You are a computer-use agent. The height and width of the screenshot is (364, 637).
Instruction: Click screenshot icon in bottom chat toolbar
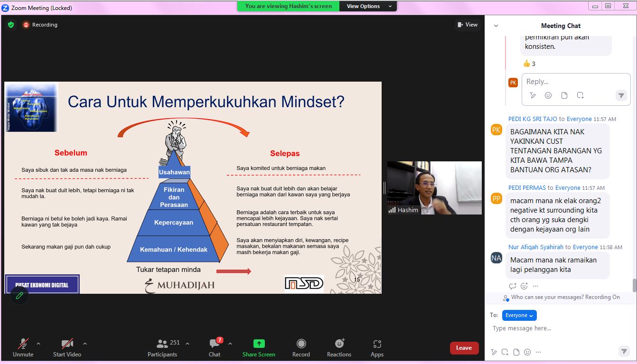tap(505, 352)
